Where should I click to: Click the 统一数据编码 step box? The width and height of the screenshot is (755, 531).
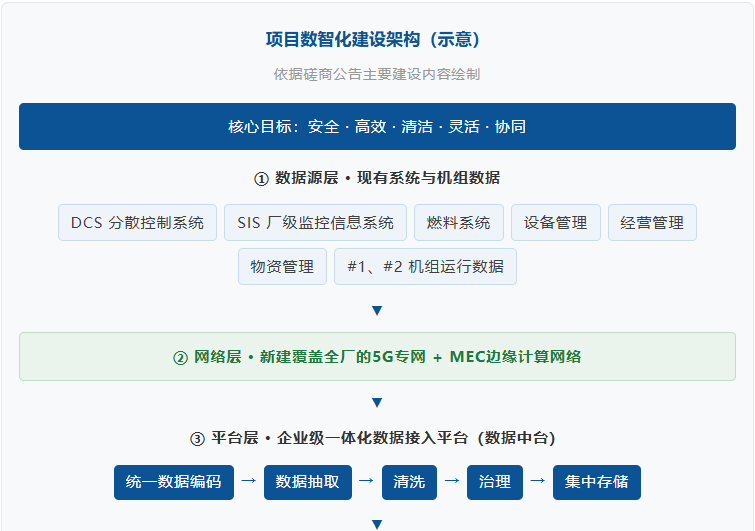(x=174, y=482)
